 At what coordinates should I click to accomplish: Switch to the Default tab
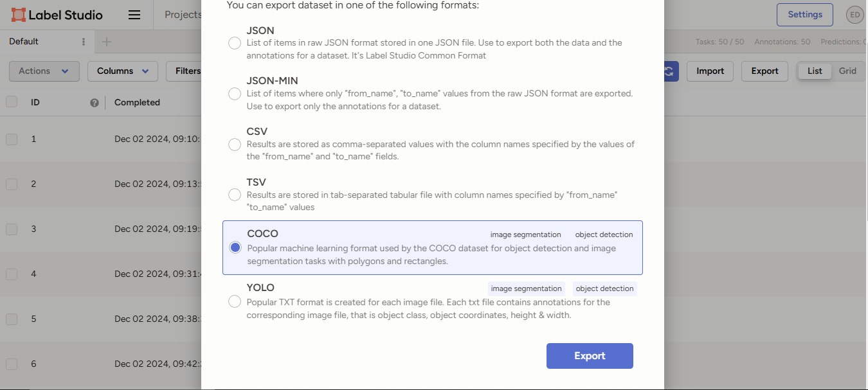pos(24,42)
